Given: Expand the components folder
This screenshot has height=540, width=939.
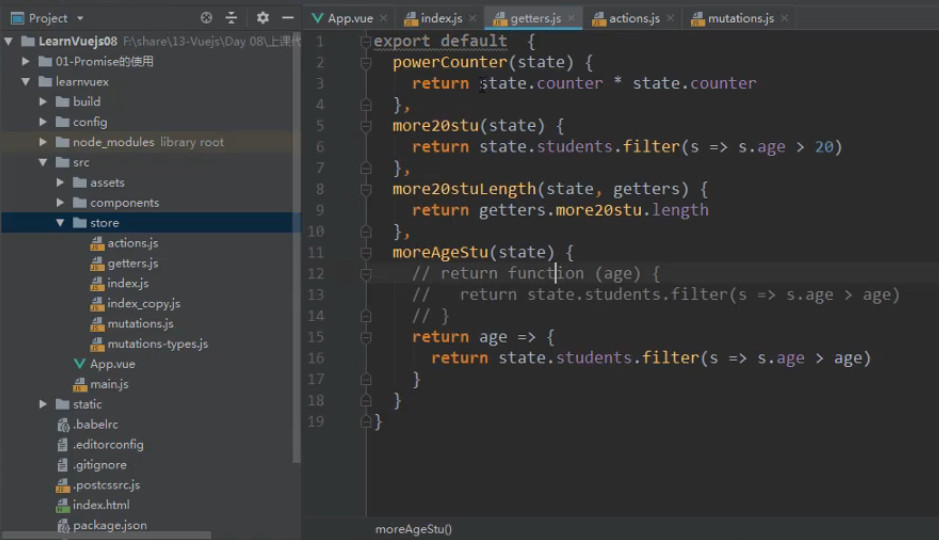Looking at the screenshot, I should coord(60,202).
